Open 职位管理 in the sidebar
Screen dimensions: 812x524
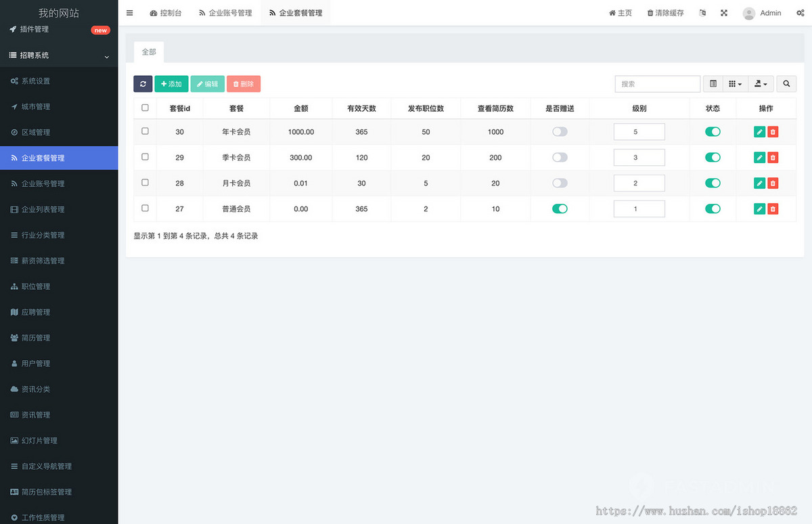[x=35, y=286]
